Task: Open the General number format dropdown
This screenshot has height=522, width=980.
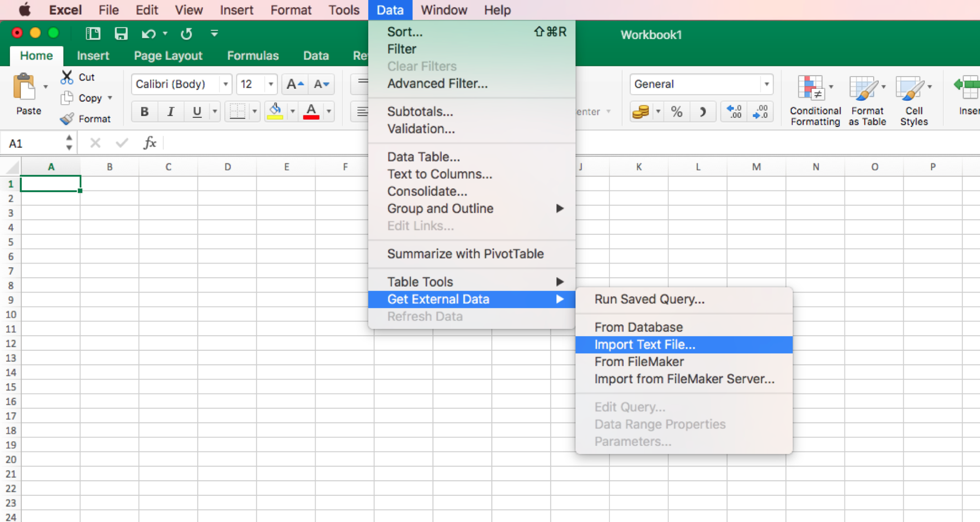Action: (766, 84)
